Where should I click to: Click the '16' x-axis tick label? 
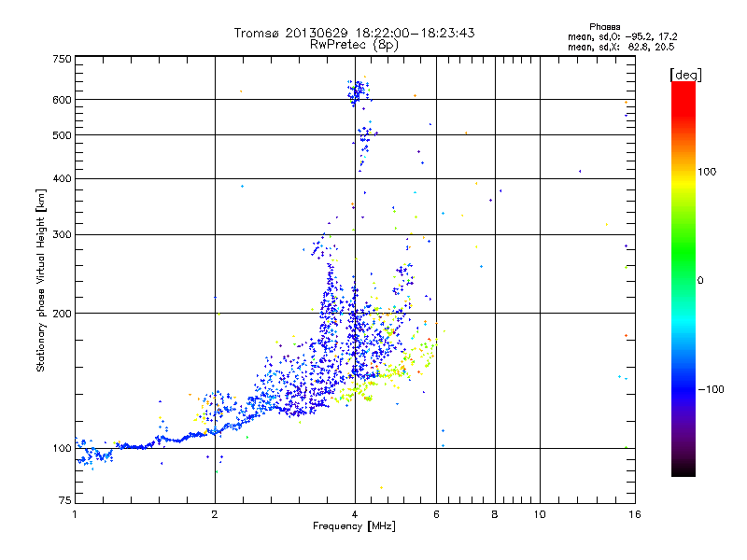635,514
